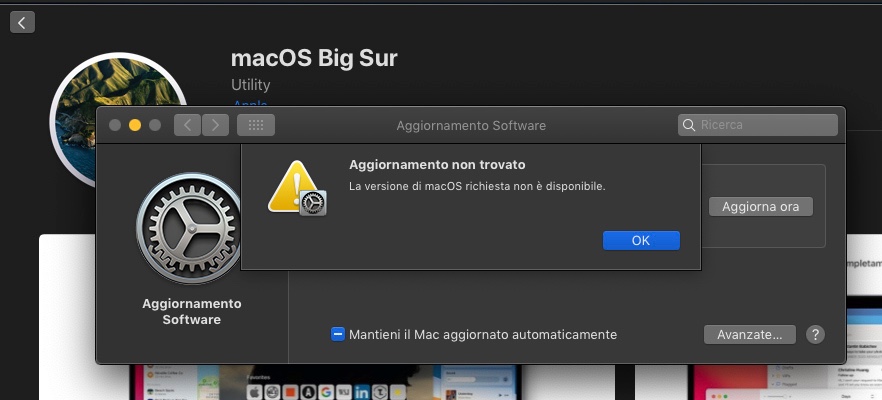Go forward in System Preferences toolbar
882x400 pixels.
215,125
